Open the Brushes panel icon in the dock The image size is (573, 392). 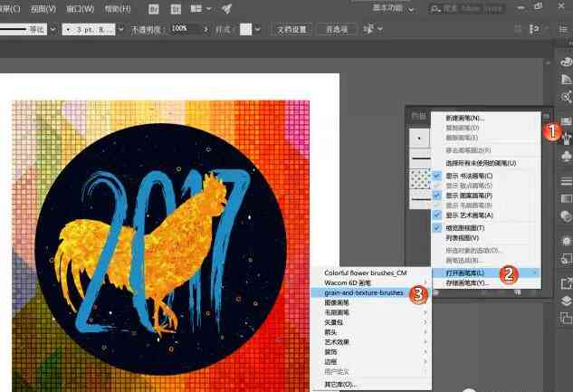tap(566, 139)
